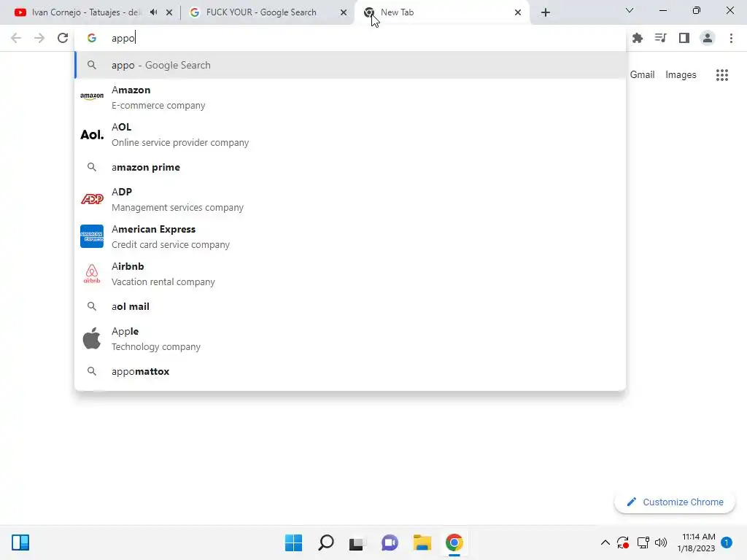Open the profile avatar icon
The height and width of the screenshot is (560, 747).
tap(708, 38)
